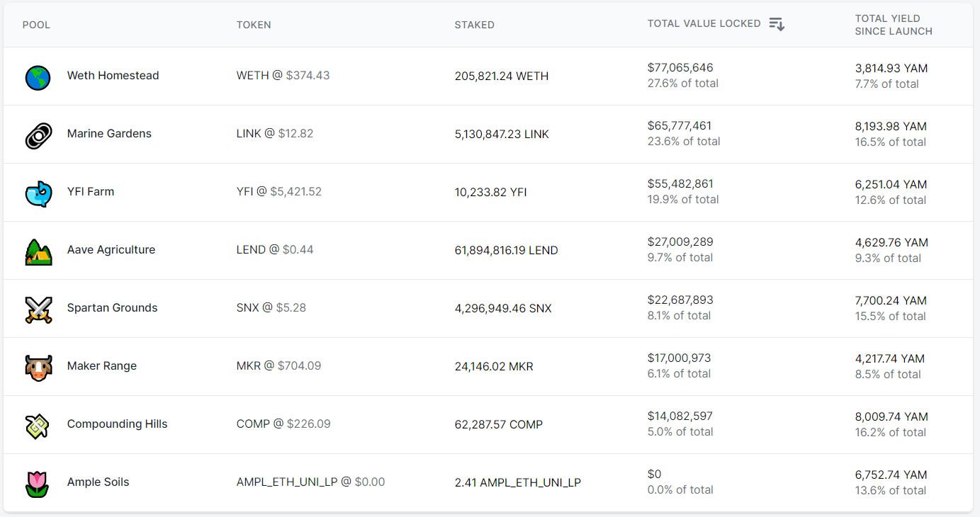Click the Spartan Grounds crossed swords icon

point(38,309)
